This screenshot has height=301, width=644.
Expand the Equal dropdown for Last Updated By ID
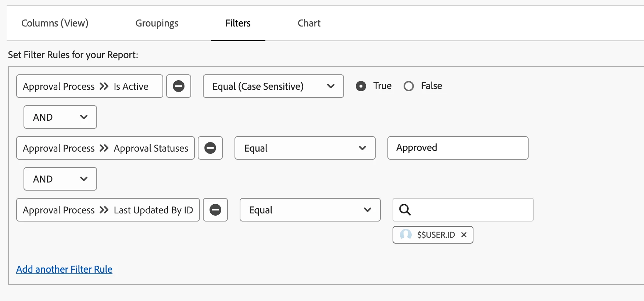[310, 210]
